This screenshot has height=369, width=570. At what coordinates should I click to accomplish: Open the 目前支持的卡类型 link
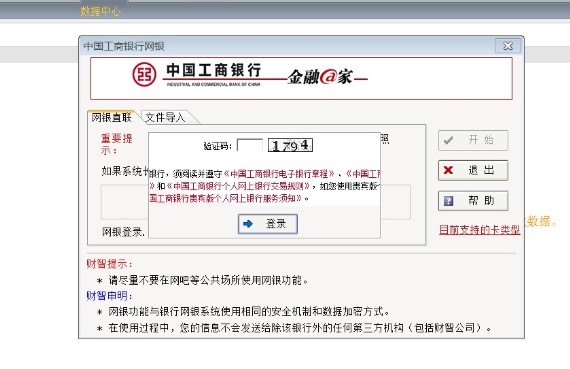479,230
